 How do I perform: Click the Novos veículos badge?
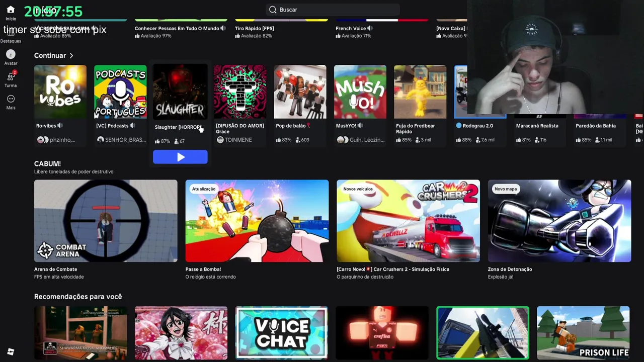(358, 189)
